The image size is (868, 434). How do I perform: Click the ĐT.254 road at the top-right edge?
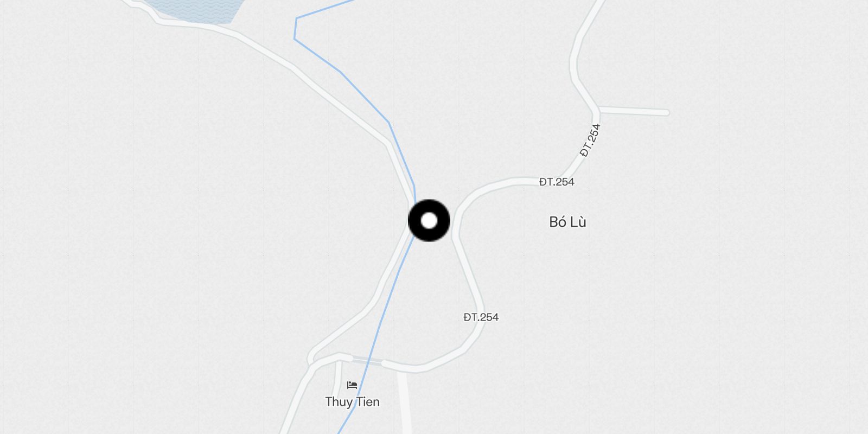pyautogui.click(x=597, y=7)
